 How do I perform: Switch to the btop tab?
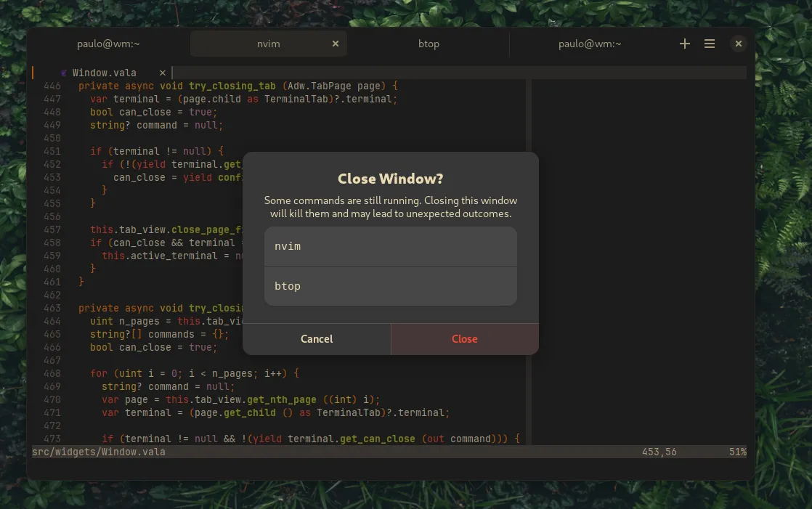[x=429, y=44]
